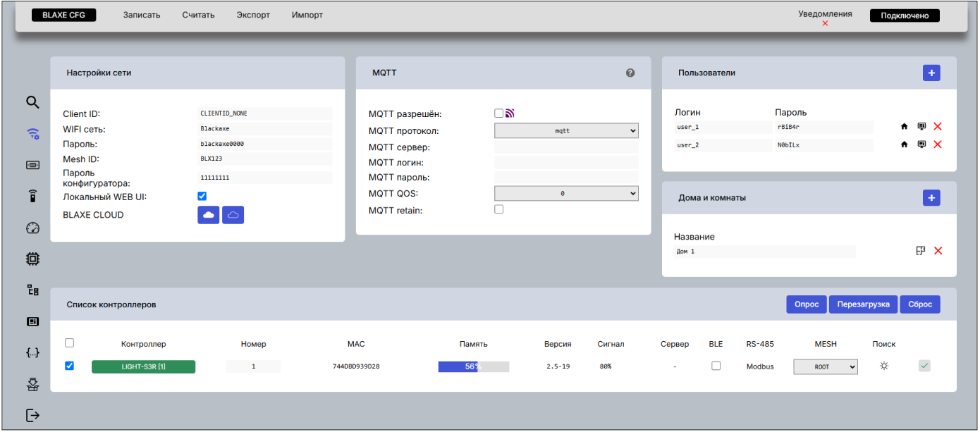Open MQTT help question mark icon
Viewport: 980px width, 432px height.
(630, 73)
